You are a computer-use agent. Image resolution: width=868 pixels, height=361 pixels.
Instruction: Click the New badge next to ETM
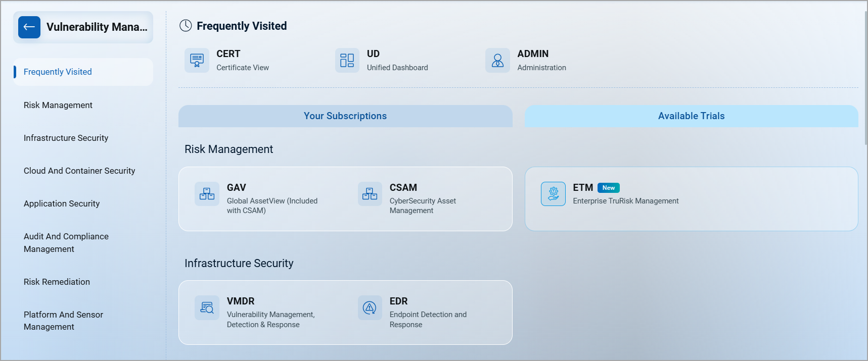point(609,188)
